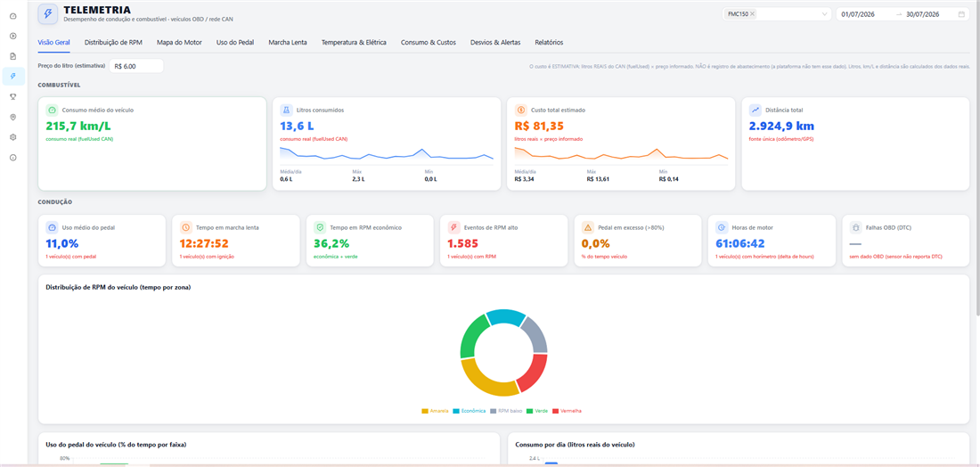This screenshot has height=467, width=980.
Task: Click the Tempo em marcha lenta clock icon
Action: [x=185, y=227]
